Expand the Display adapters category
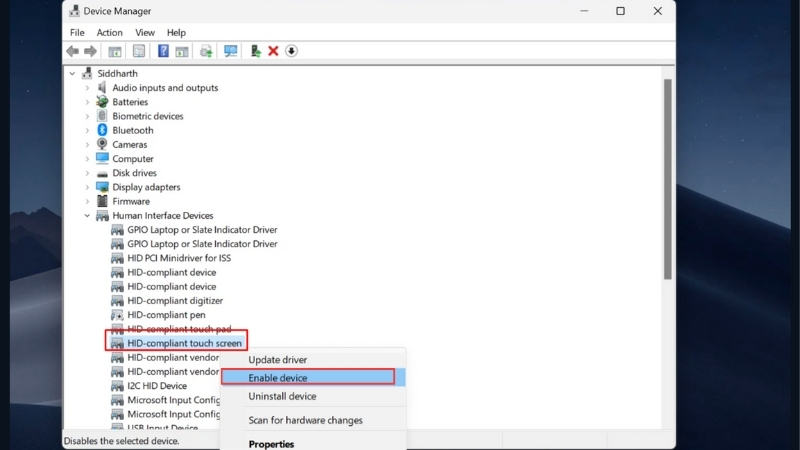Image resolution: width=800 pixels, height=450 pixels. (87, 187)
